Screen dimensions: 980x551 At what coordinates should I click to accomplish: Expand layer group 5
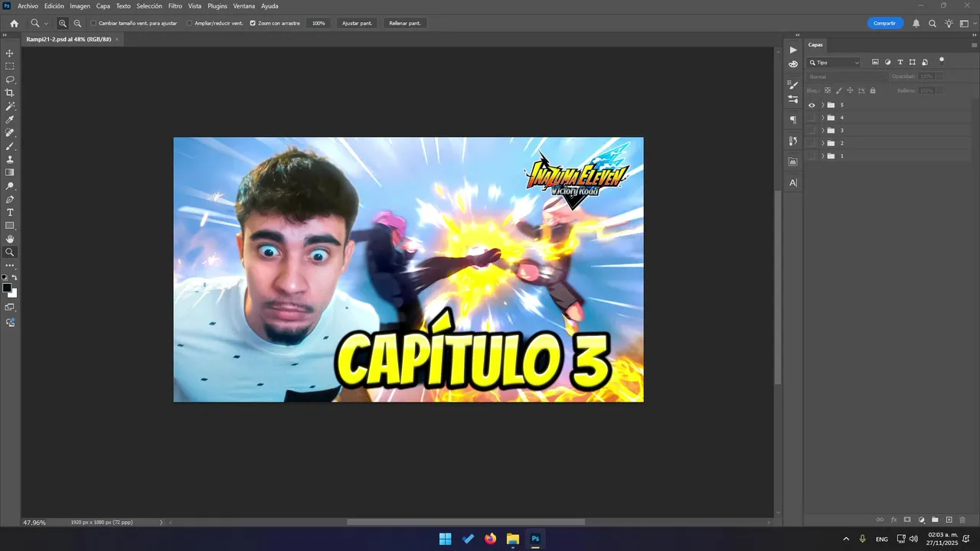click(x=822, y=105)
